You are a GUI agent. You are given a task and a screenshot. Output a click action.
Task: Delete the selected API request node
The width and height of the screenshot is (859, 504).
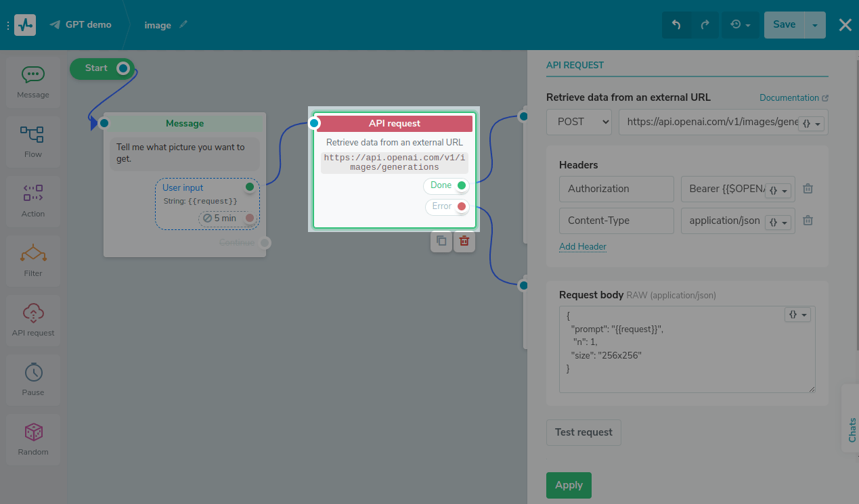click(464, 242)
